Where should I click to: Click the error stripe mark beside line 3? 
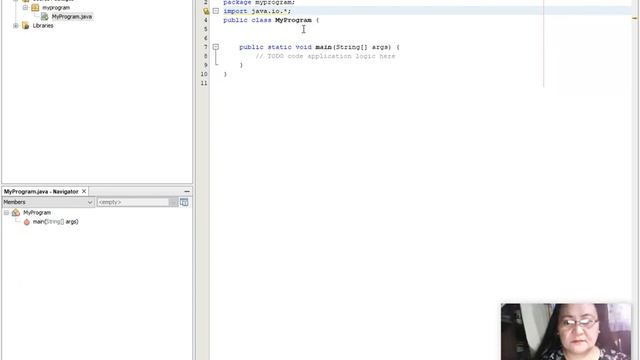(x=635, y=18)
